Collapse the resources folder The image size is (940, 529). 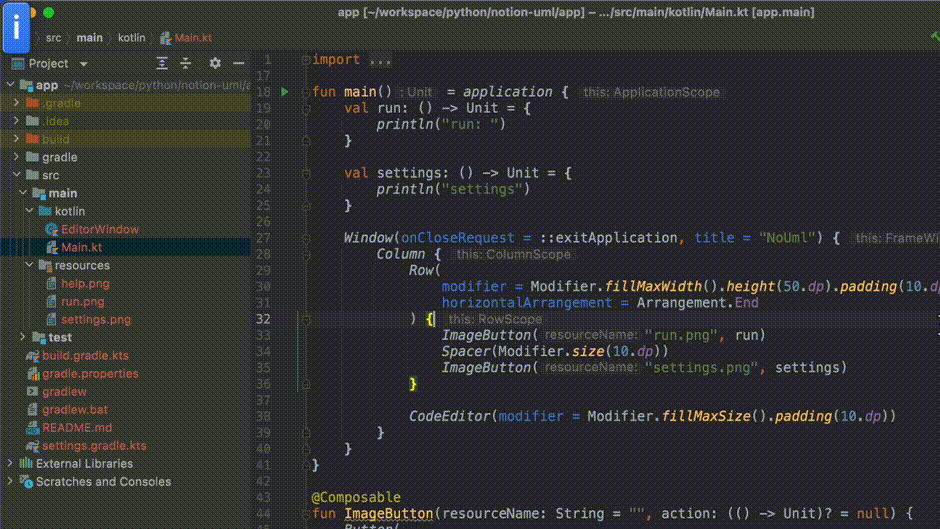point(30,265)
